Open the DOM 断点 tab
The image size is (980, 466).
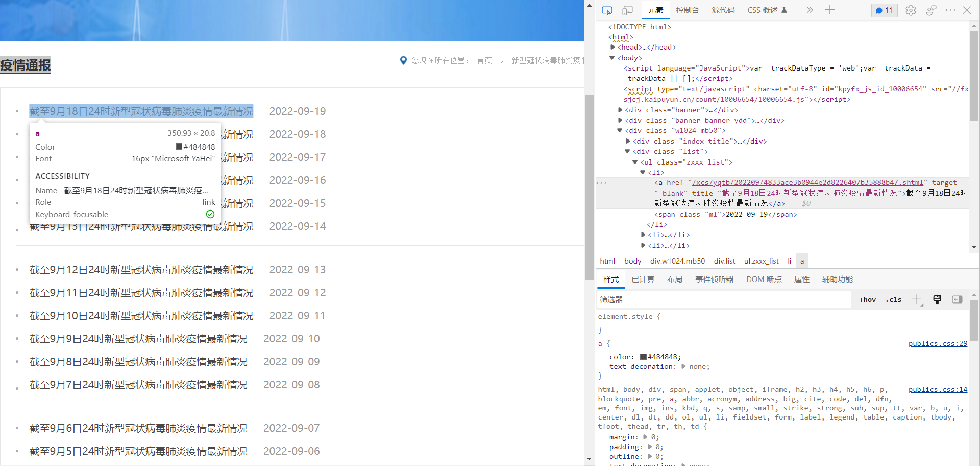764,279
